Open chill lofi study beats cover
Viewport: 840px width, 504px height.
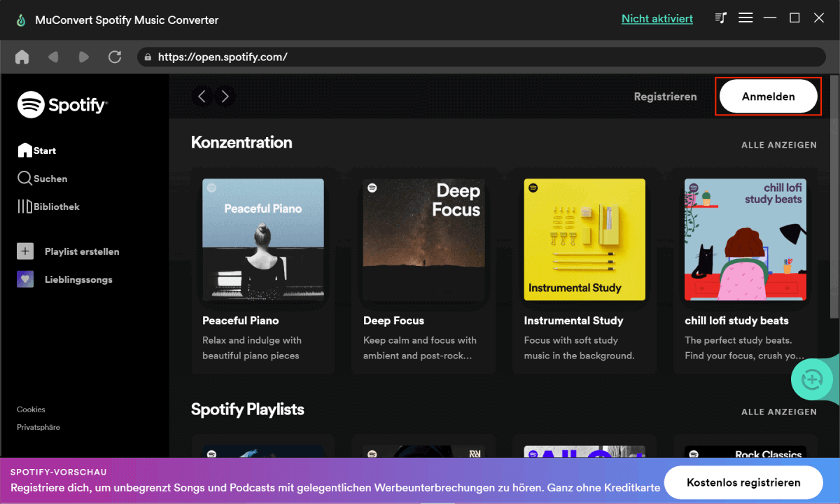[x=745, y=239]
